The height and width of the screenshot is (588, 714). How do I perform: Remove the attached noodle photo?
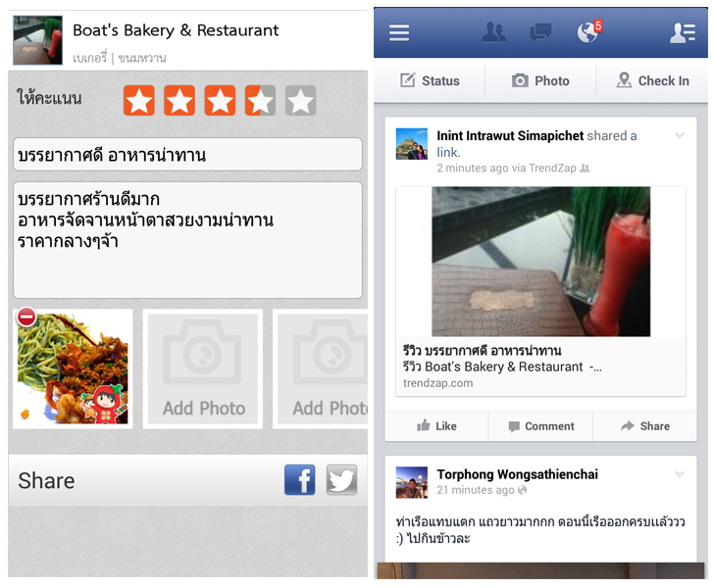pos(26,317)
